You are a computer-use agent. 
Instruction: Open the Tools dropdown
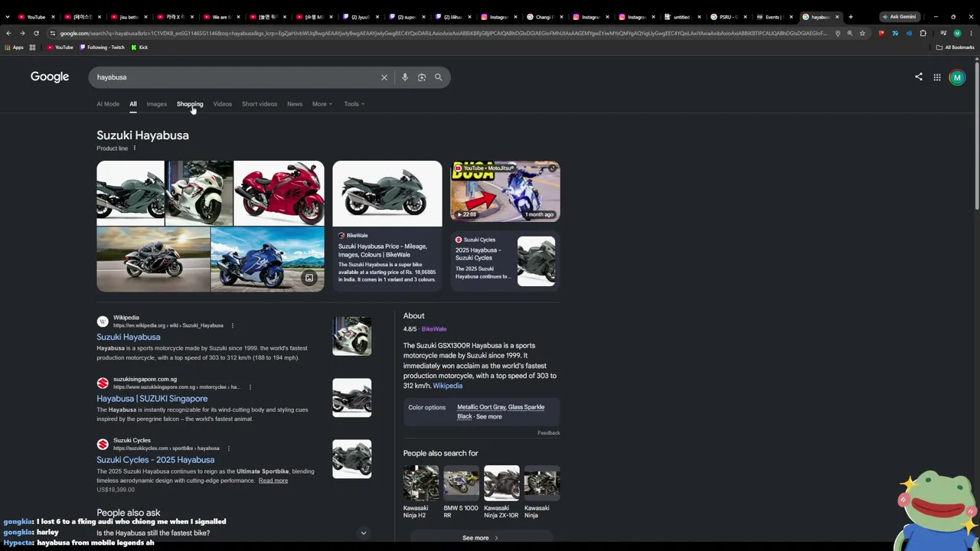(354, 104)
